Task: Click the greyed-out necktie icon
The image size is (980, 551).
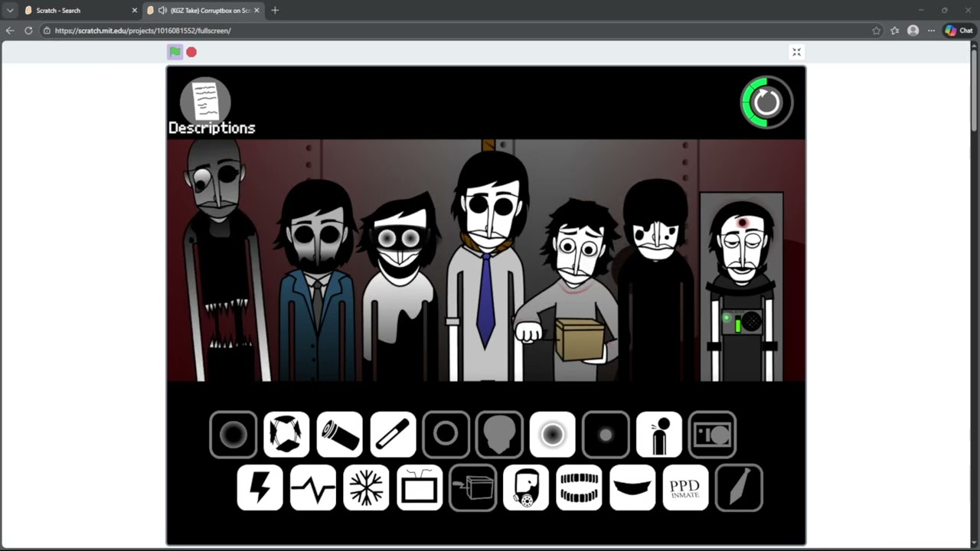Action: click(x=739, y=487)
